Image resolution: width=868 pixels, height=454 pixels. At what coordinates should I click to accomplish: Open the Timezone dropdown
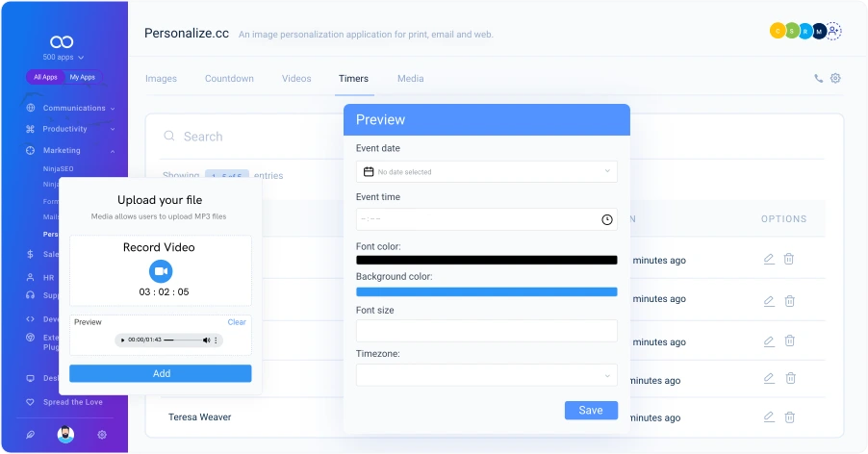486,374
